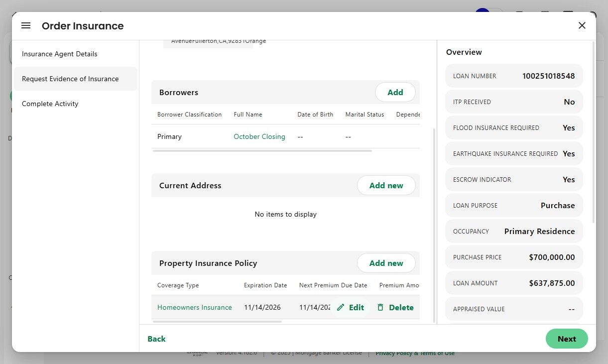The image size is (608, 364).
Task: Click Property Insurance table horizontal scrollbar
Action: click(x=217, y=322)
